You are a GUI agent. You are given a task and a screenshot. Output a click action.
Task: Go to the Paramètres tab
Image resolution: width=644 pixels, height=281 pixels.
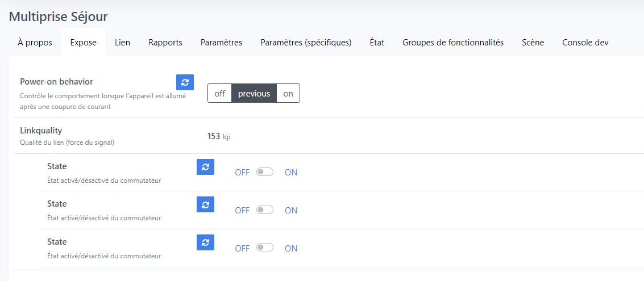click(x=221, y=43)
